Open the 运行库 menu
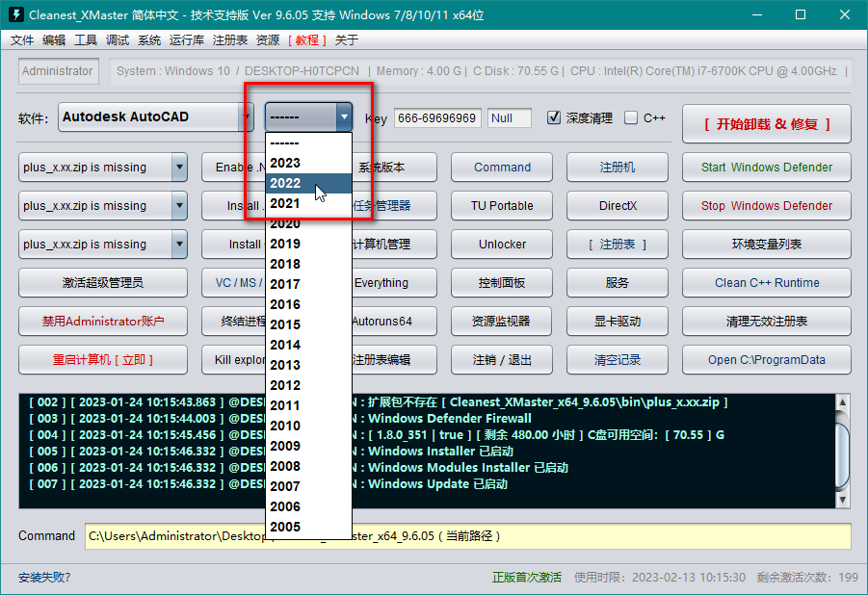This screenshot has width=868, height=595. click(x=187, y=39)
